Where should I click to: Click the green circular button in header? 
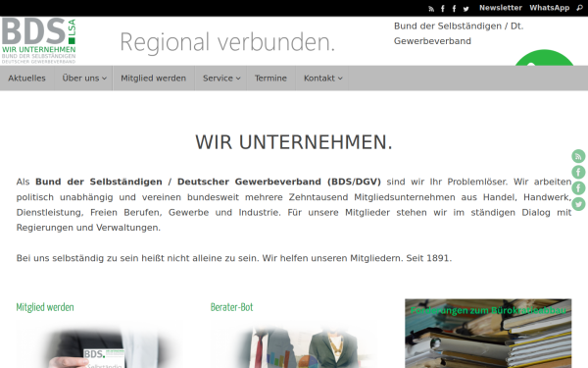pyautogui.click(x=544, y=58)
